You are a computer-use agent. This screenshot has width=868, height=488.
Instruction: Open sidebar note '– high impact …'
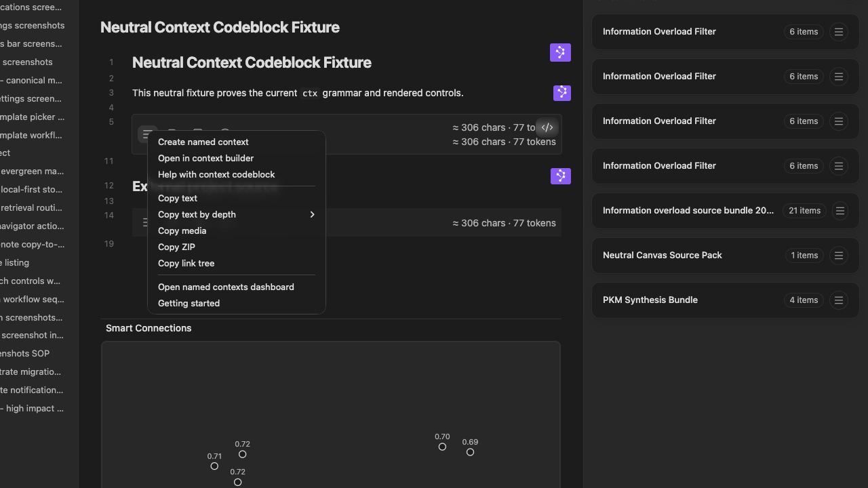pos(32,409)
